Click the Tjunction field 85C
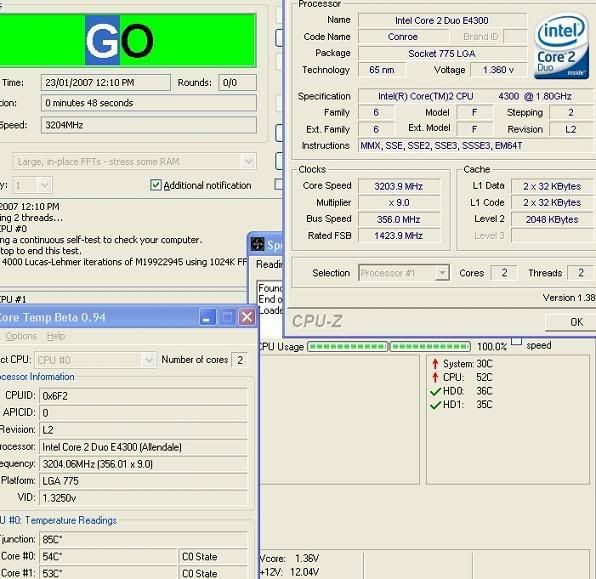 click(144, 539)
